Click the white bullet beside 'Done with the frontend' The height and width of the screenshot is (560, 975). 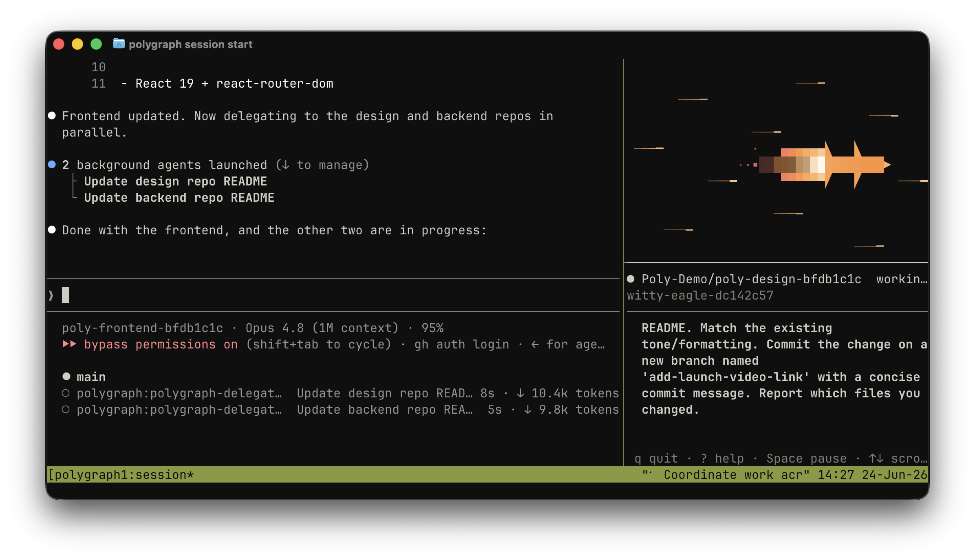click(x=52, y=229)
